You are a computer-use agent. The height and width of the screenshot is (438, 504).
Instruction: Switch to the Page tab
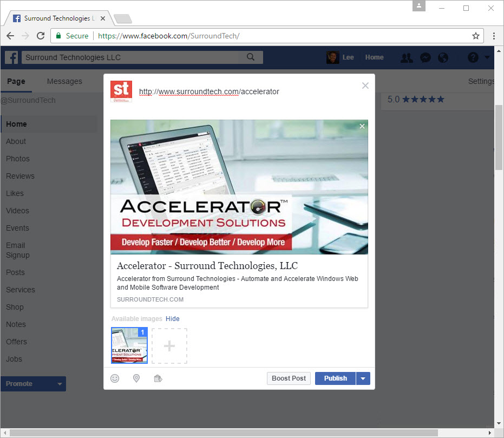16,81
